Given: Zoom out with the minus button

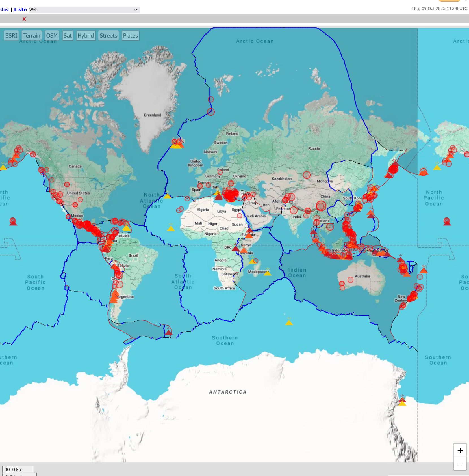Looking at the screenshot, I should pos(460,464).
